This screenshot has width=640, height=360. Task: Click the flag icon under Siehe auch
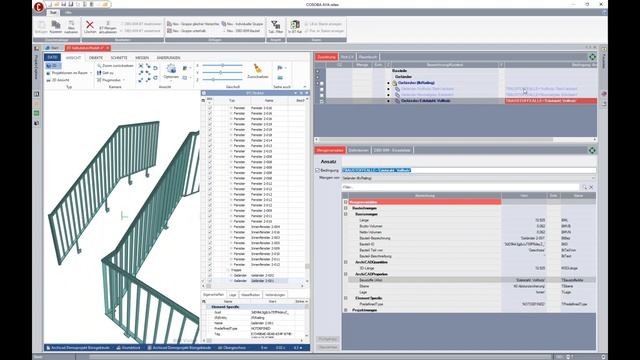[280, 68]
